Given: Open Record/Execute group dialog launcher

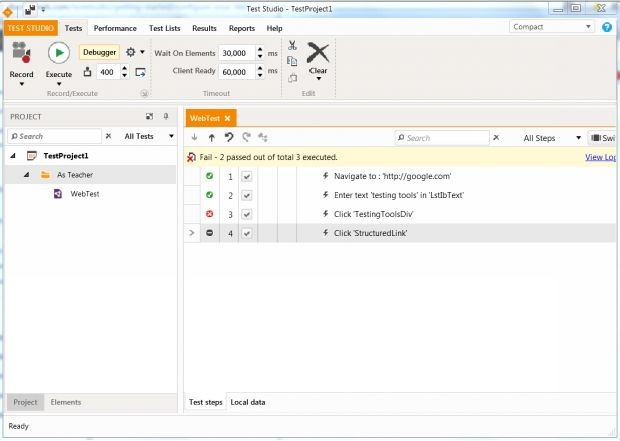Looking at the screenshot, I should (144, 94).
